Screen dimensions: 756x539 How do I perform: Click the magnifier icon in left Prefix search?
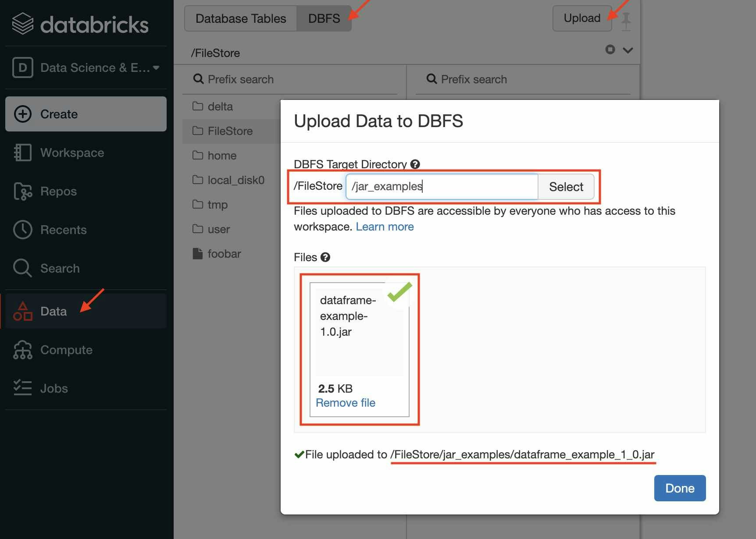click(x=198, y=79)
